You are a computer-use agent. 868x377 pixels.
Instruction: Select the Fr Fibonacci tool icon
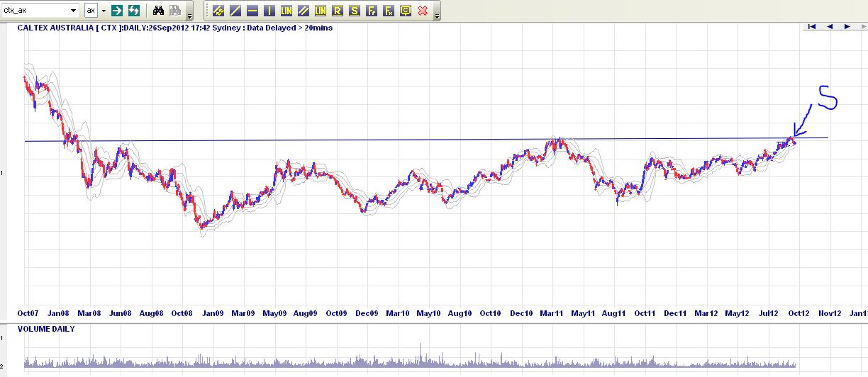click(x=372, y=11)
